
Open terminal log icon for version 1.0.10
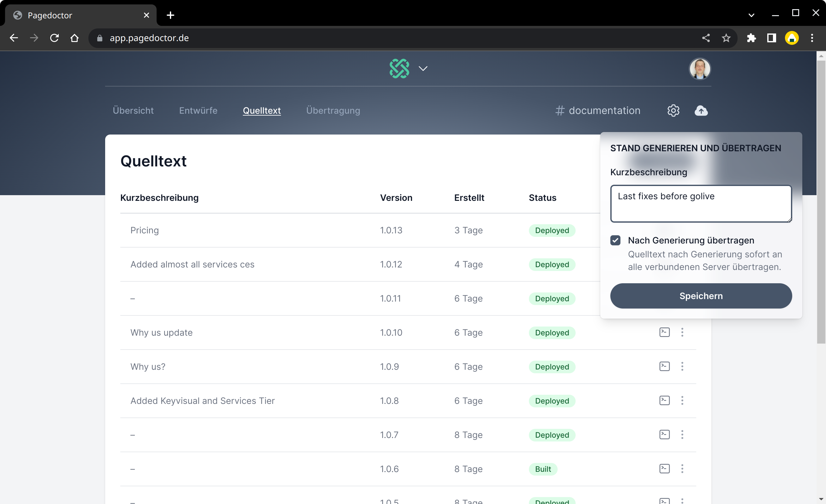tap(664, 332)
